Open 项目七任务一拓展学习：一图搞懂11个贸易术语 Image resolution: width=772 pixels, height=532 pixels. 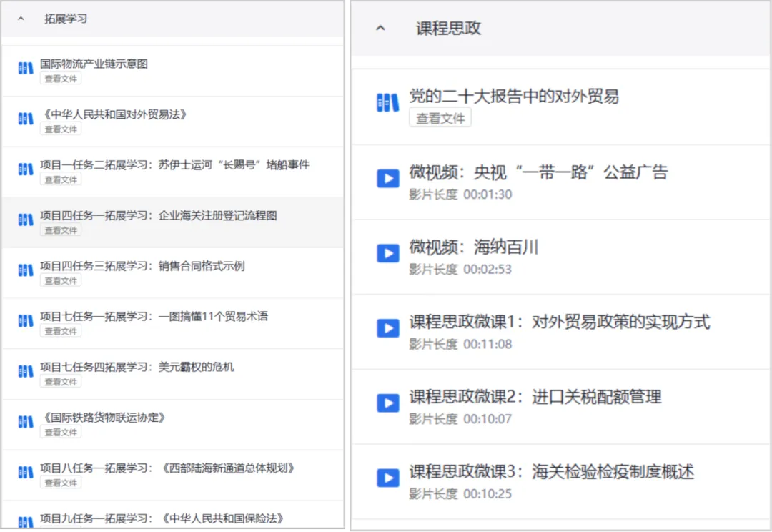click(154, 316)
